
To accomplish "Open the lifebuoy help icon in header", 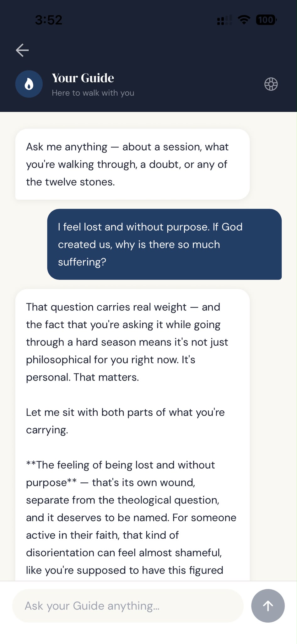I will pos(271,84).
